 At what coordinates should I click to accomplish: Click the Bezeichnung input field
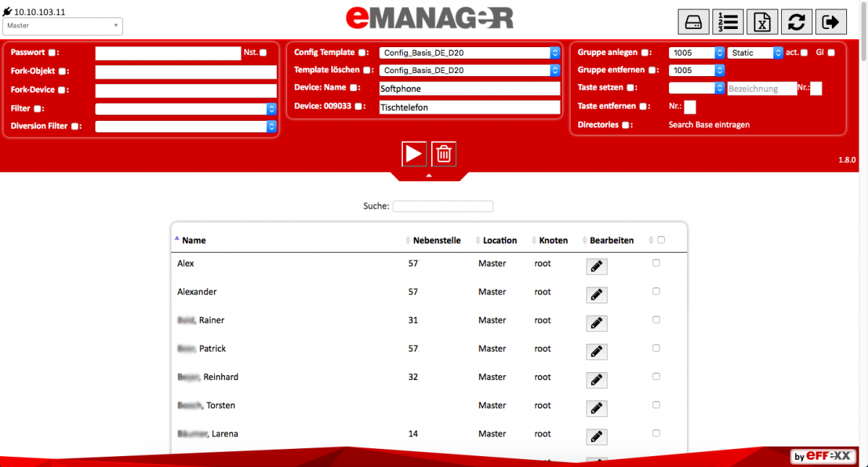coord(762,88)
